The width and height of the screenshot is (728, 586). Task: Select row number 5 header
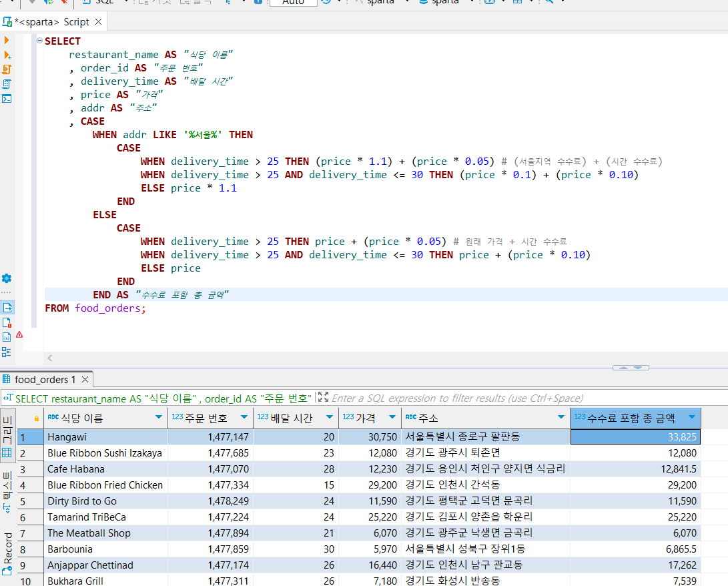pyautogui.click(x=30, y=501)
